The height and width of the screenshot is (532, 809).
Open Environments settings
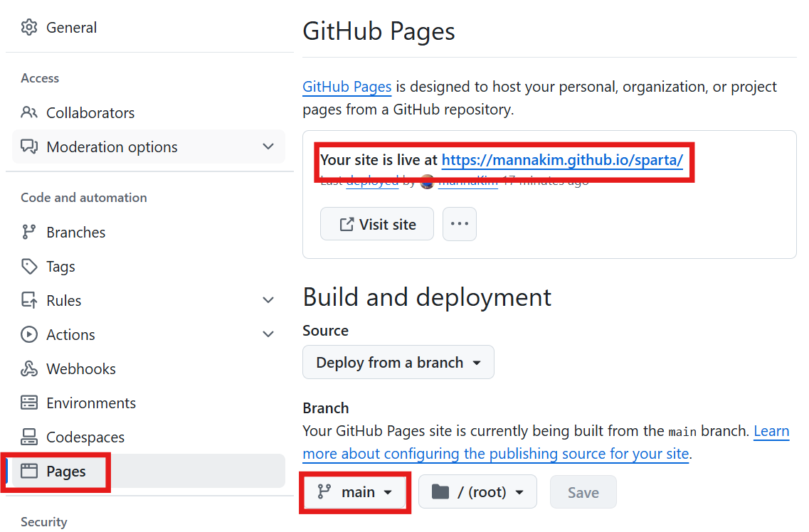(149, 403)
